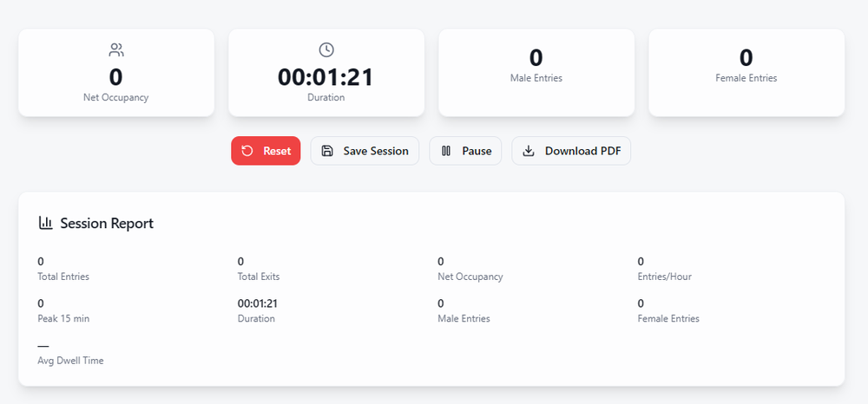The image size is (868, 404).
Task: Click the clock icon above Duration
Action: coord(326,49)
